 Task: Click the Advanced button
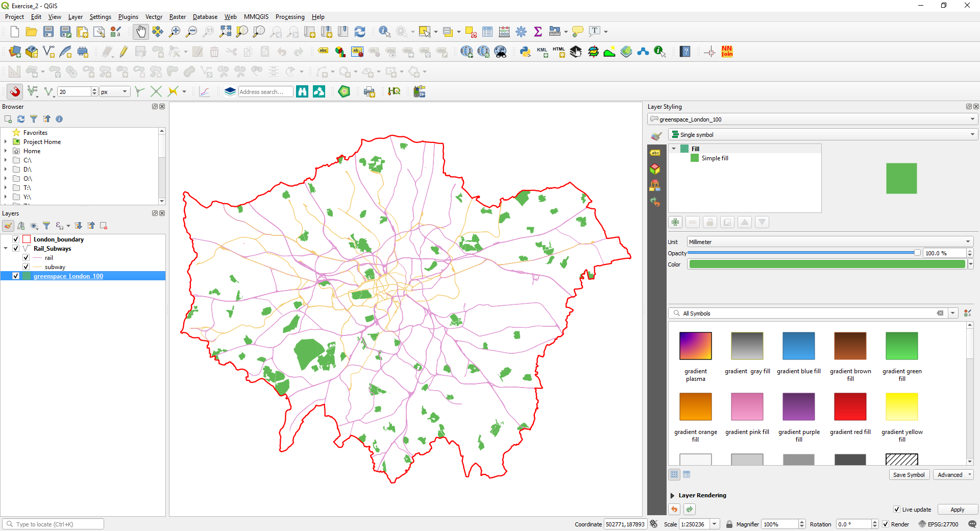point(953,475)
